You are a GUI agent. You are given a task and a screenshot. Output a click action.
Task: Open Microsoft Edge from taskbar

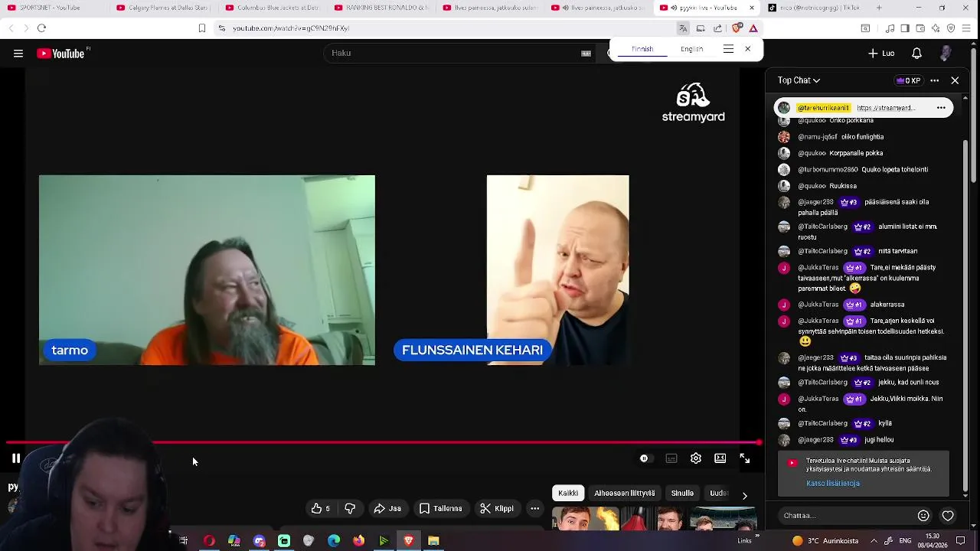tap(334, 541)
